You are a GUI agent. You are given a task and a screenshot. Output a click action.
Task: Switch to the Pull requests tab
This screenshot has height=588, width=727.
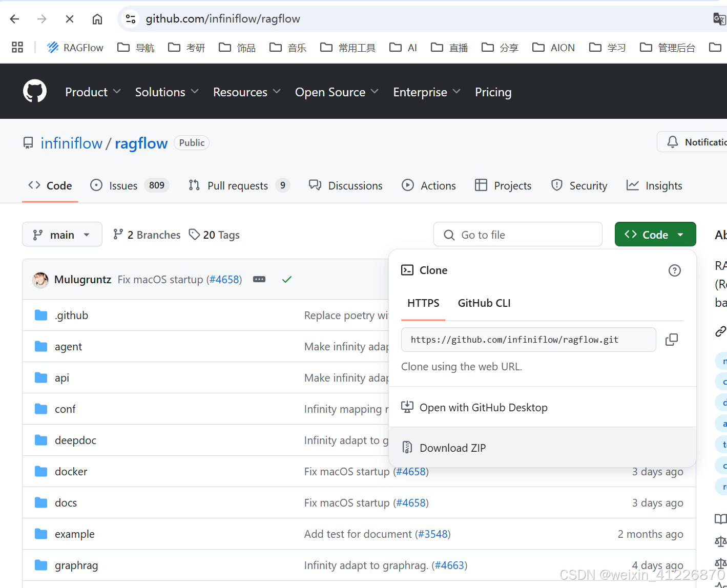[239, 185]
